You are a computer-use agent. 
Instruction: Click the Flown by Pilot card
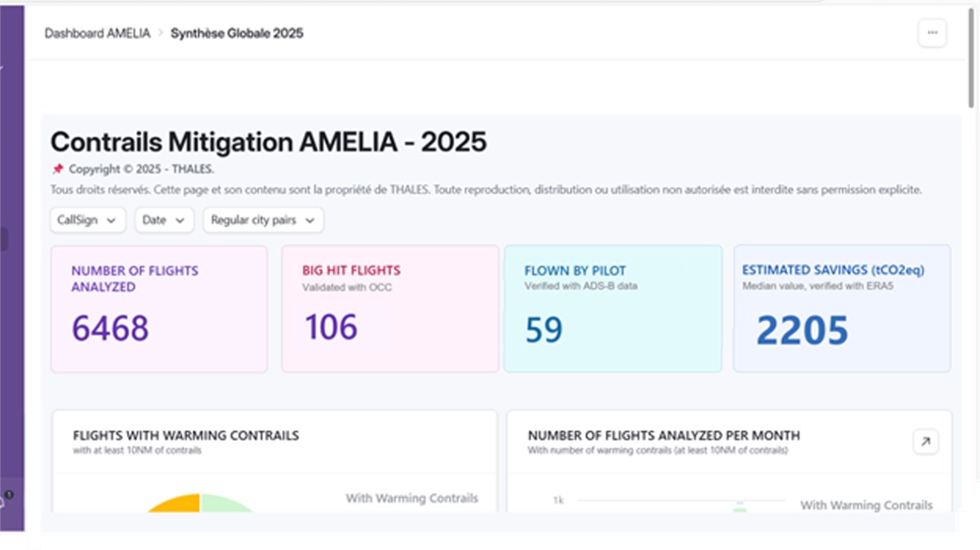(x=612, y=308)
